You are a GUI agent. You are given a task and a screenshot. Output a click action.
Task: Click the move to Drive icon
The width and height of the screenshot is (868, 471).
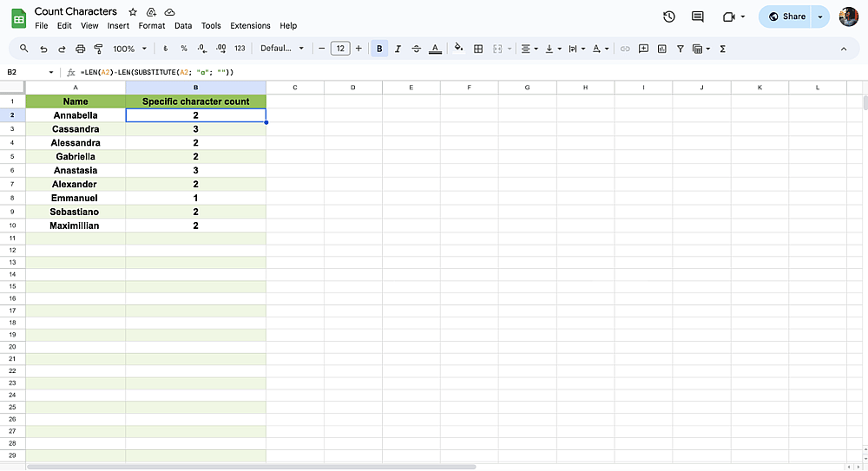click(151, 11)
